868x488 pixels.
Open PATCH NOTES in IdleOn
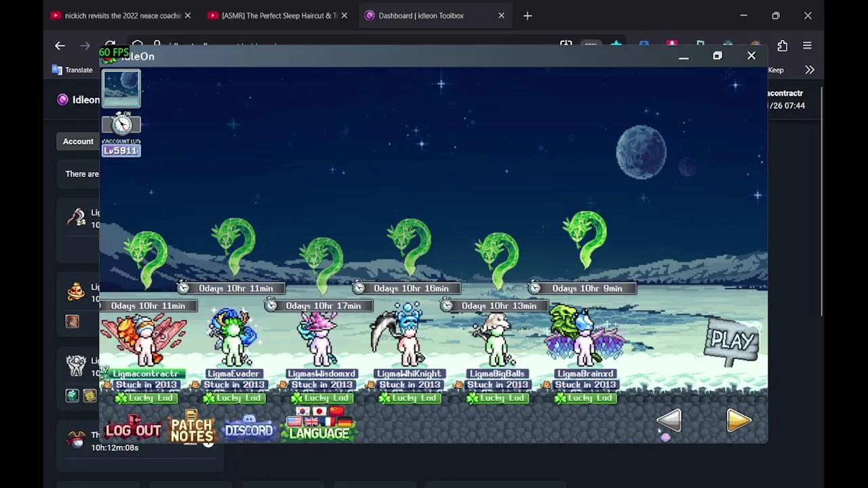[x=192, y=428]
